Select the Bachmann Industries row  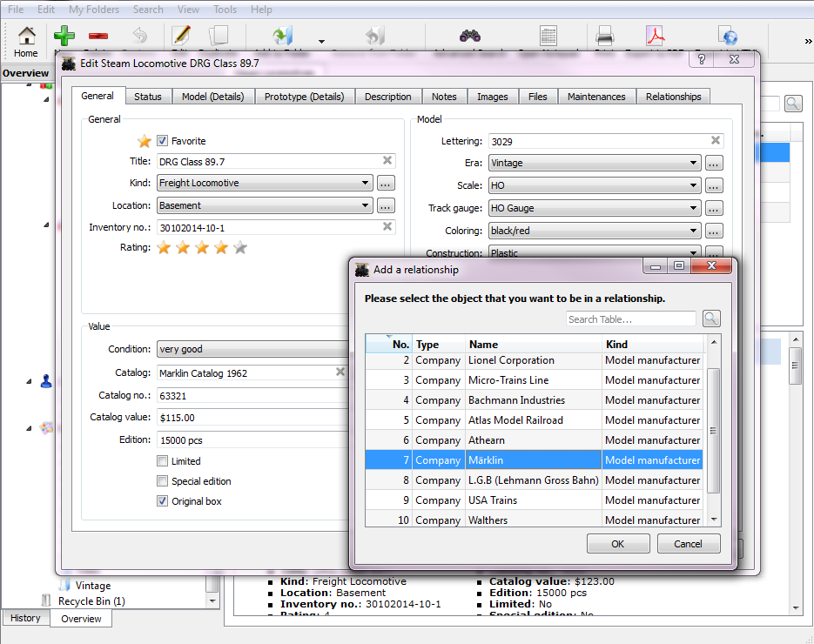point(534,400)
